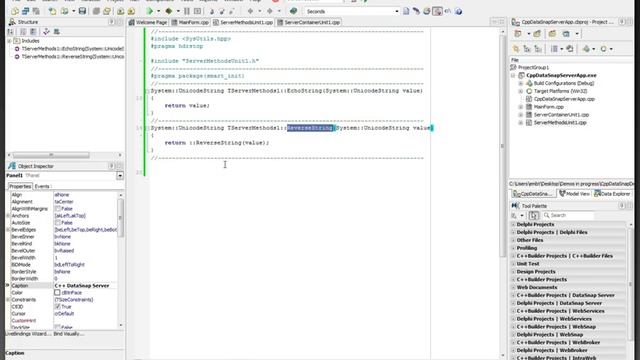This screenshot has height=360, width=640.
Task: Expand Build Configurations (Debug) node
Action: click(x=521, y=83)
